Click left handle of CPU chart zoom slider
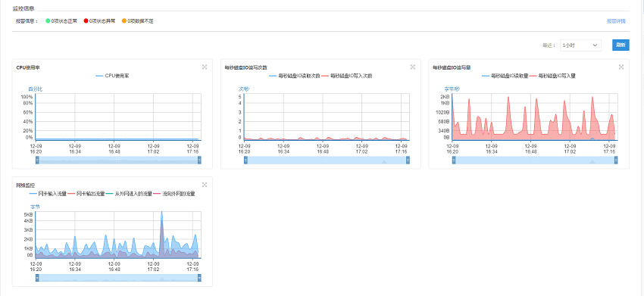 coord(37,160)
